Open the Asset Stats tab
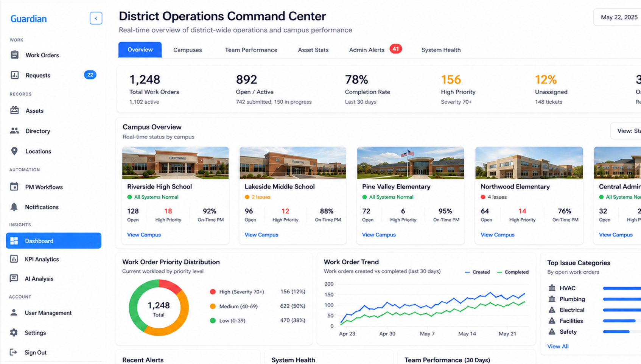 (x=313, y=50)
